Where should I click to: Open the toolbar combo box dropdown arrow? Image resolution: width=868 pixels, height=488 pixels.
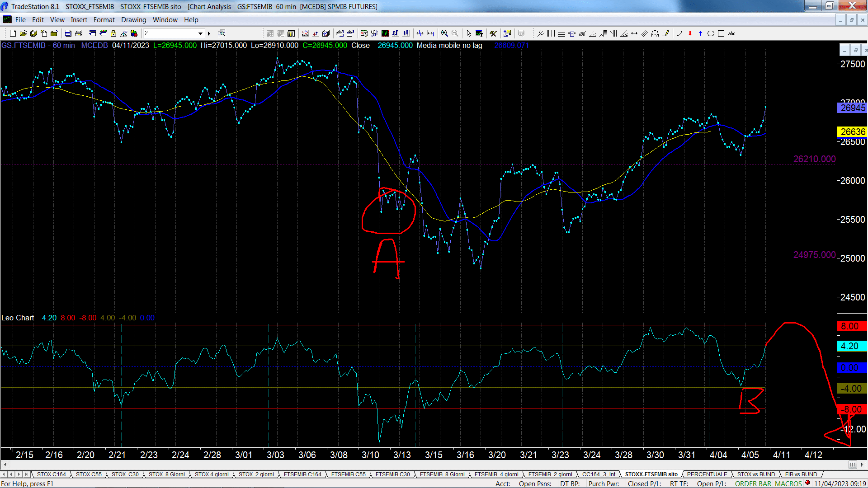click(x=200, y=33)
